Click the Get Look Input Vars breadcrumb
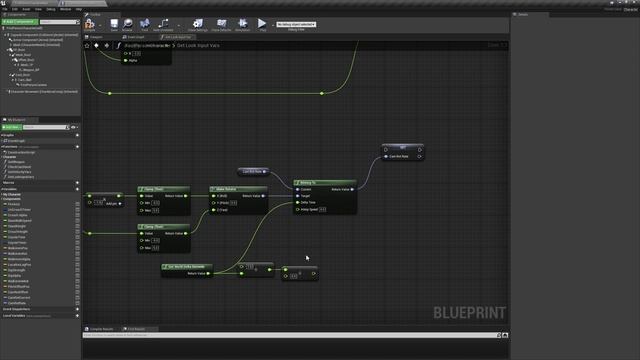This screenshot has height=360, width=640. [x=198, y=46]
